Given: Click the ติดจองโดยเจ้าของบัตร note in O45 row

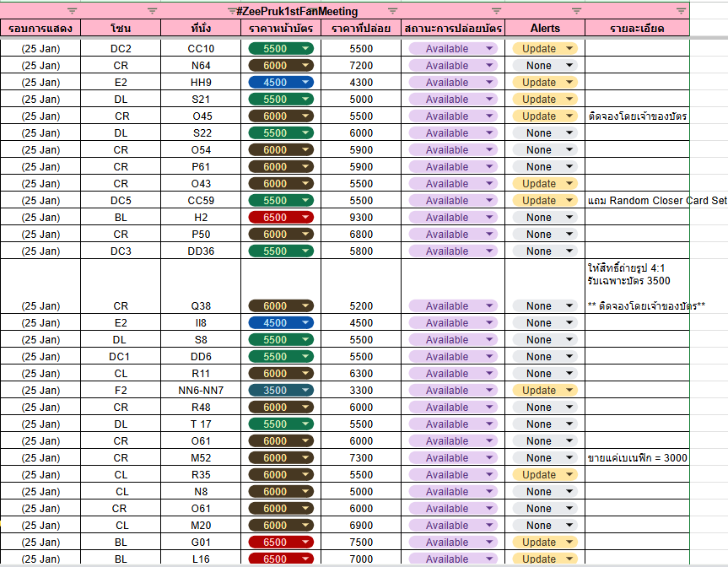Looking at the screenshot, I should 637,116.
